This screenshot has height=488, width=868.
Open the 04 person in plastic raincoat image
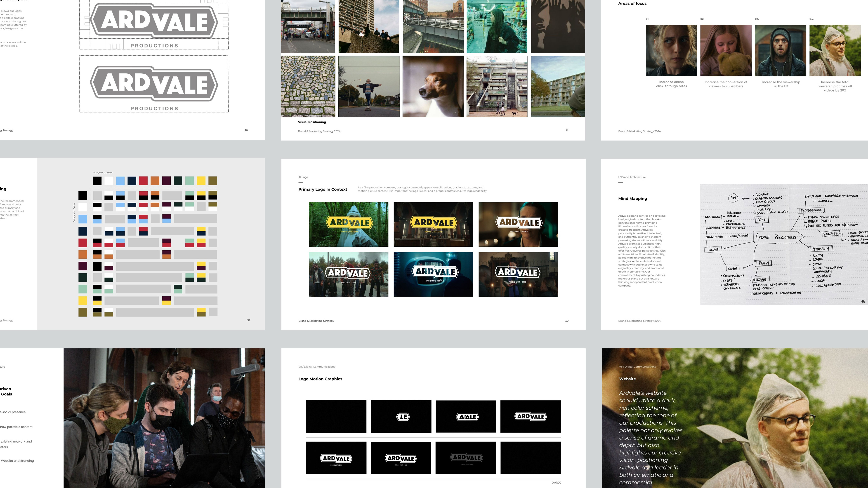pyautogui.click(x=835, y=51)
